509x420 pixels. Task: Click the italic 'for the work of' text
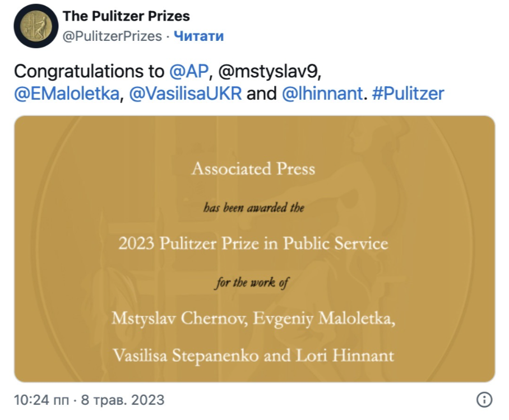pyautogui.click(x=251, y=282)
